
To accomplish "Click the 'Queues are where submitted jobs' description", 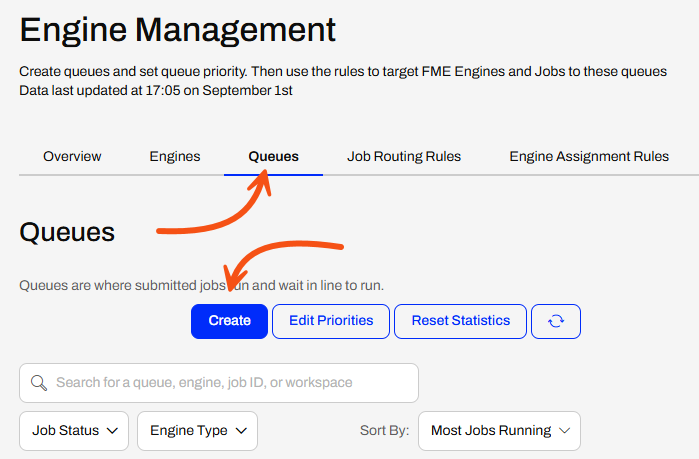I will (201, 285).
